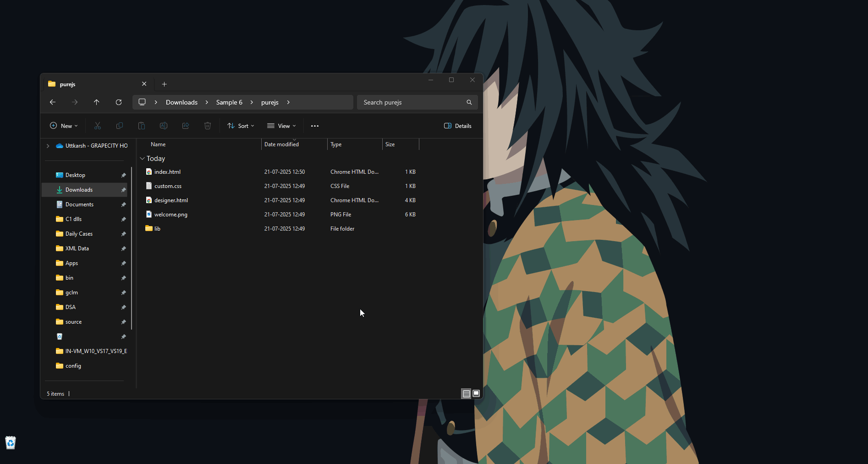Add a new tab with plus button
Image resolution: width=868 pixels, height=464 pixels.
165,84
